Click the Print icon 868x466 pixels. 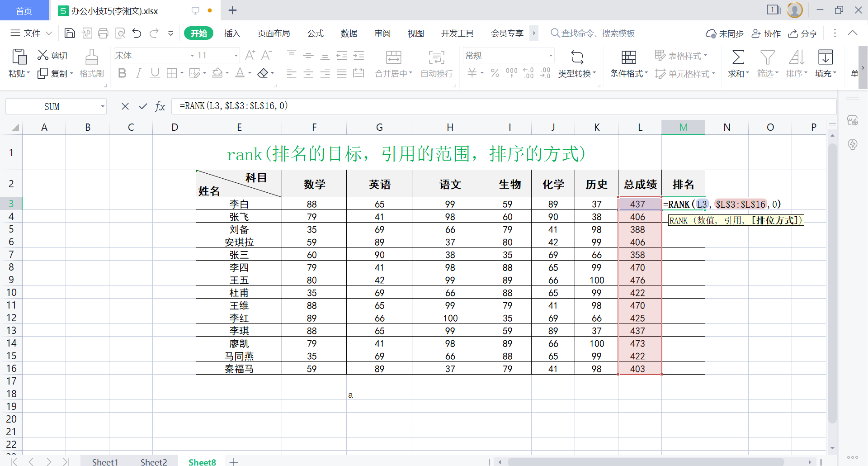pyautogui.click(x=103, y=33)
